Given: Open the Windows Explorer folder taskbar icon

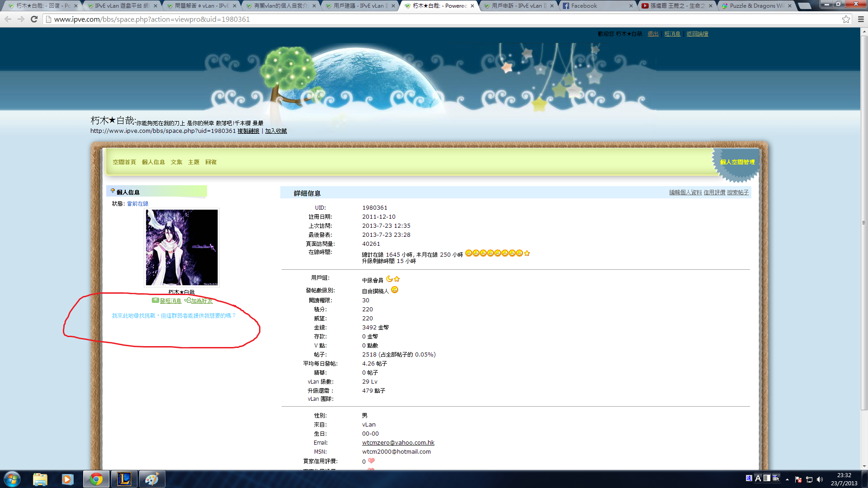Looking at the screenshot, I should coord(40,479).
